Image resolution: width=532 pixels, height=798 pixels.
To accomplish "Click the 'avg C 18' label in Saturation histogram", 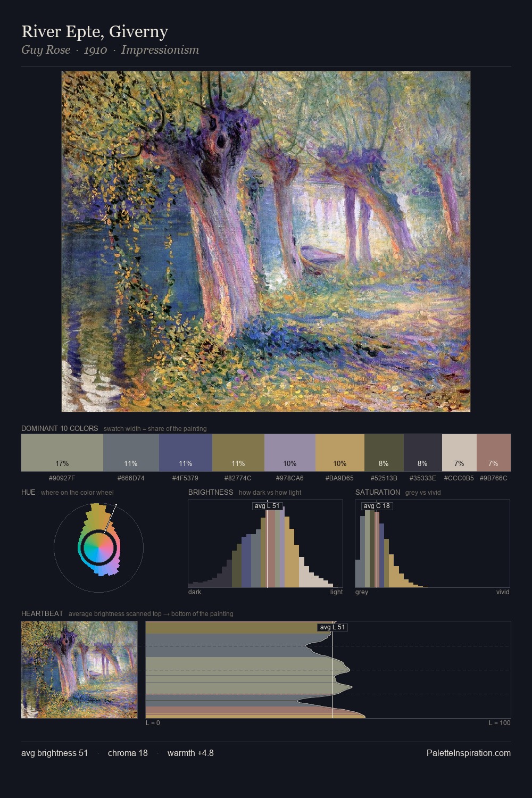I will [377, 506].
